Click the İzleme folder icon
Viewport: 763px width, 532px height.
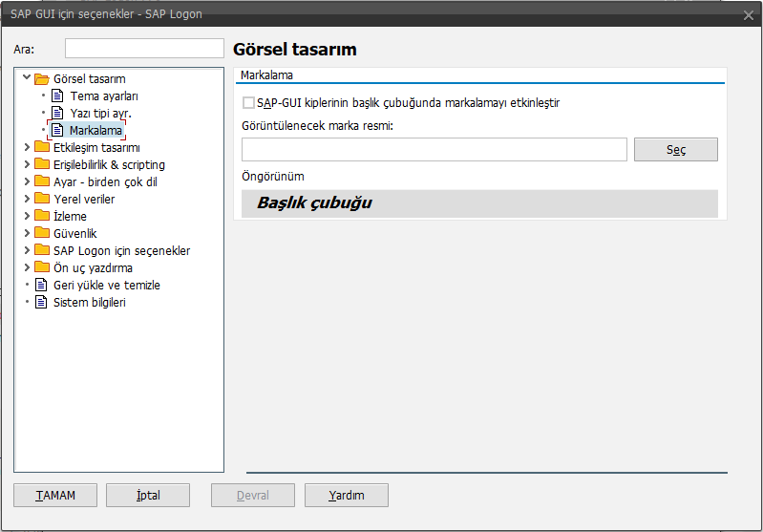(42, 216)
